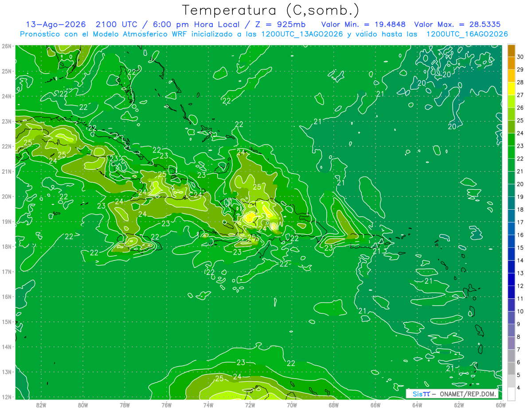The image size is (532, 411).
Task: Pick the white color band above 4
Action: tap(511, 394)
